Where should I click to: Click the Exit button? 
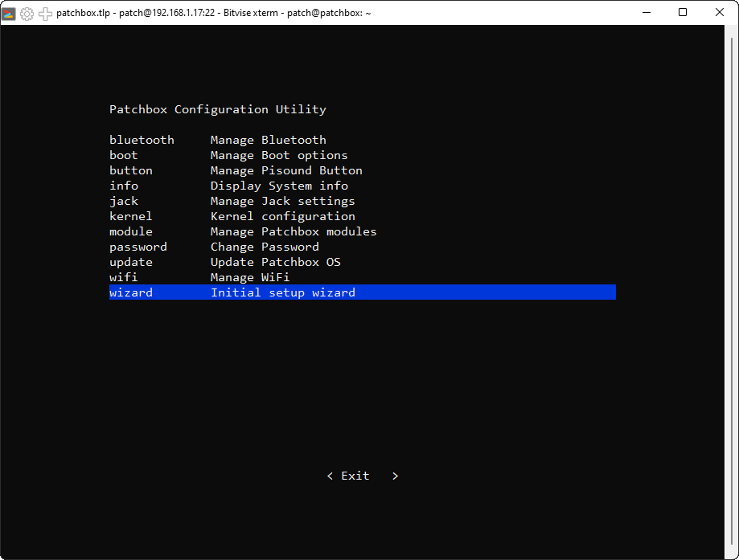(363, 476)
